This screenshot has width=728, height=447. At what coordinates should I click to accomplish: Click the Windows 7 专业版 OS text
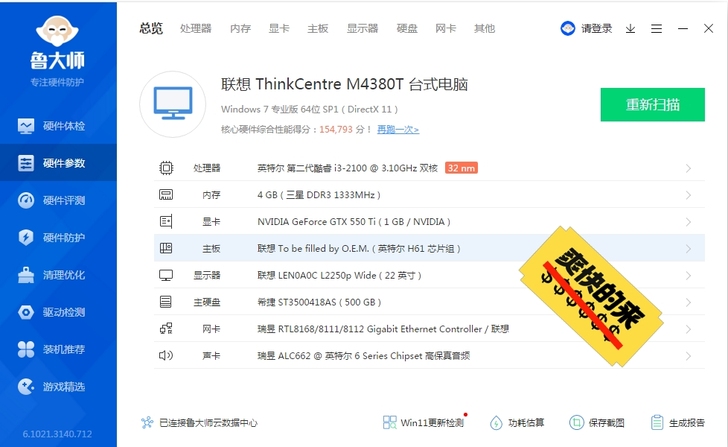click(x=309, y=110)
